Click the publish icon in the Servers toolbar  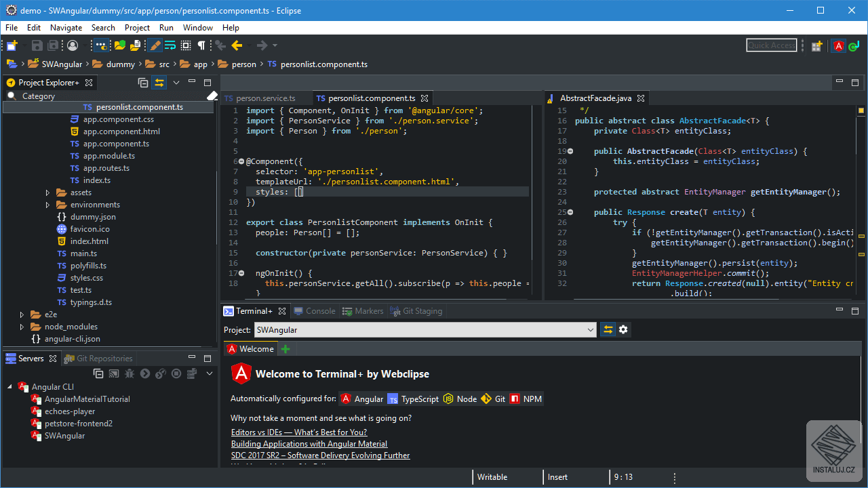(x=191, y=373)
